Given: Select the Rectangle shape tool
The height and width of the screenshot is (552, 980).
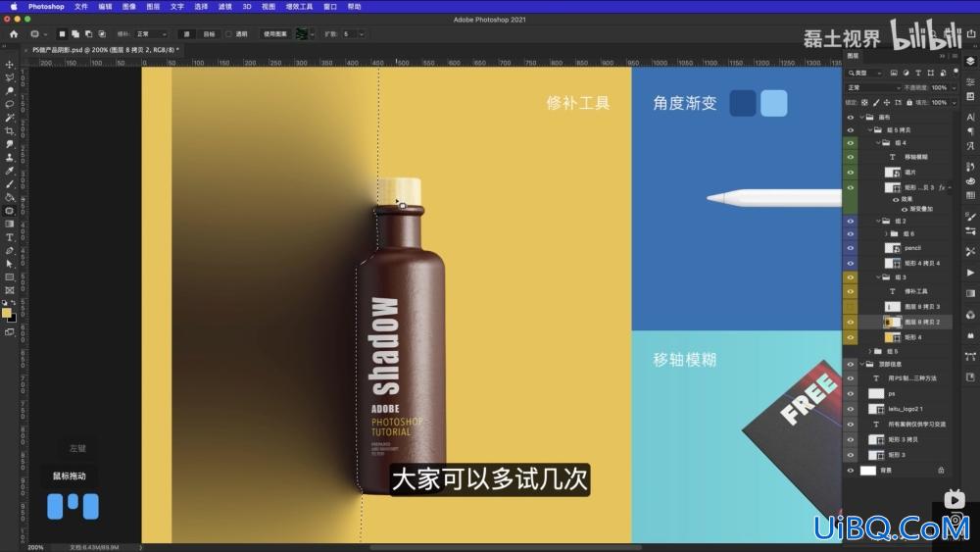Looking at the screenshot, I should 10,276.
